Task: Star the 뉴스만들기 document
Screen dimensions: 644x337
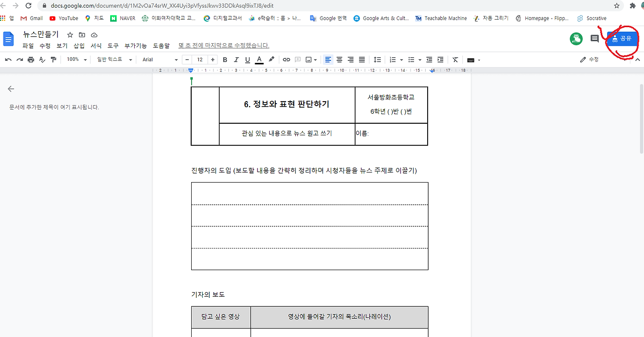Action: (x=70, y=35)
